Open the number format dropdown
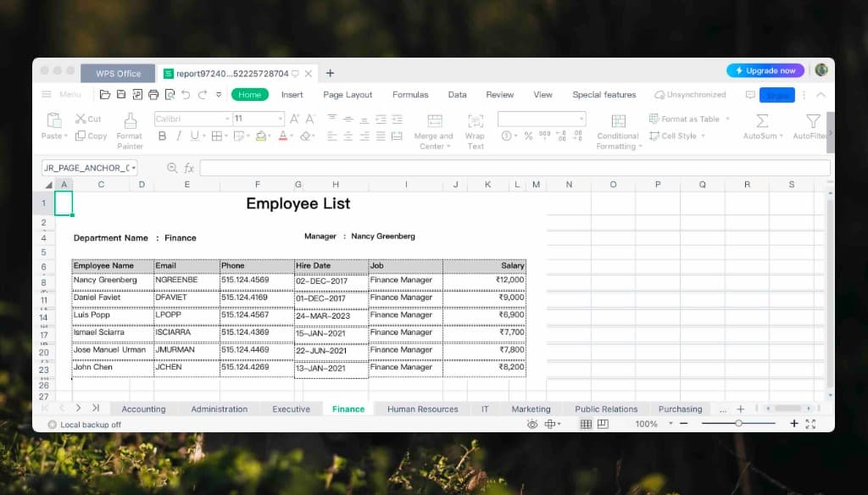868x495 pixels. (581, 119)
